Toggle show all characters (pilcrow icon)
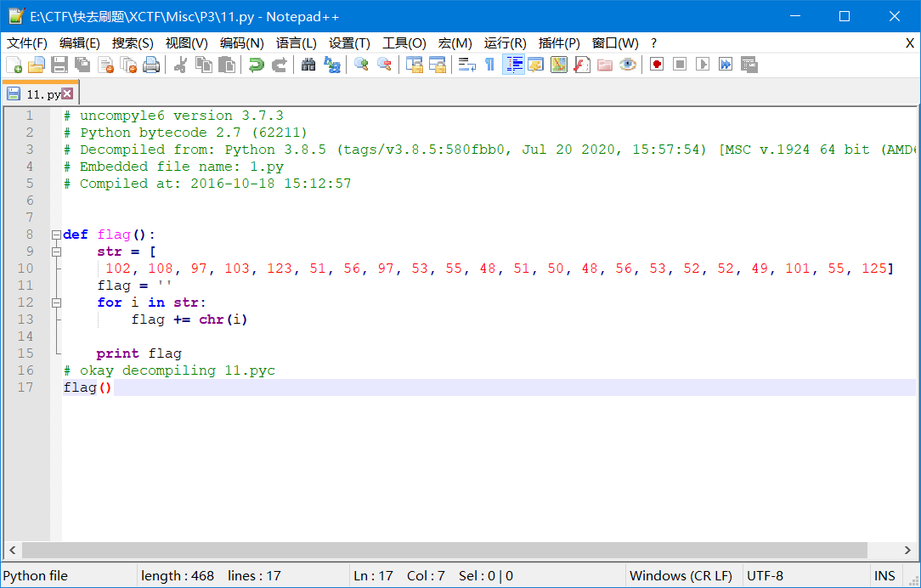 tap(490, 65)
